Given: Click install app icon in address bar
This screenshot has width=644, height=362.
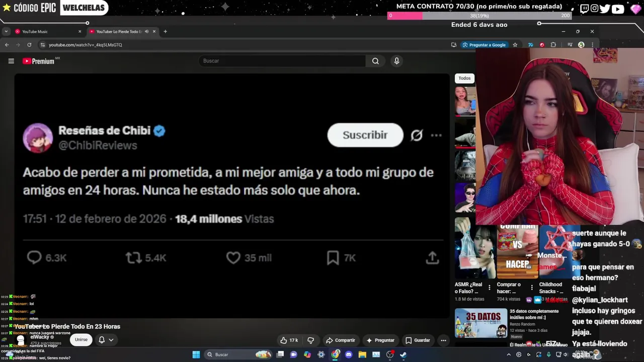Looking at the screenshot, I should (454, 45).
